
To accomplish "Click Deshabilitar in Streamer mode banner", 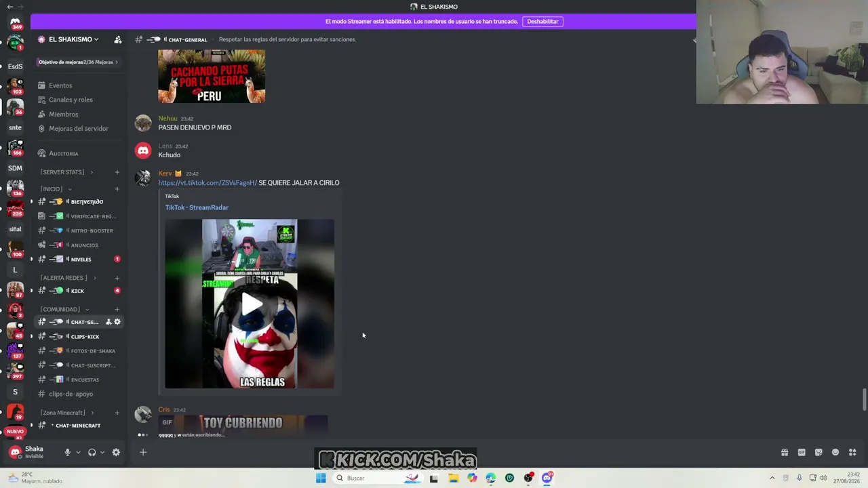I will click(x=542, y=22).
